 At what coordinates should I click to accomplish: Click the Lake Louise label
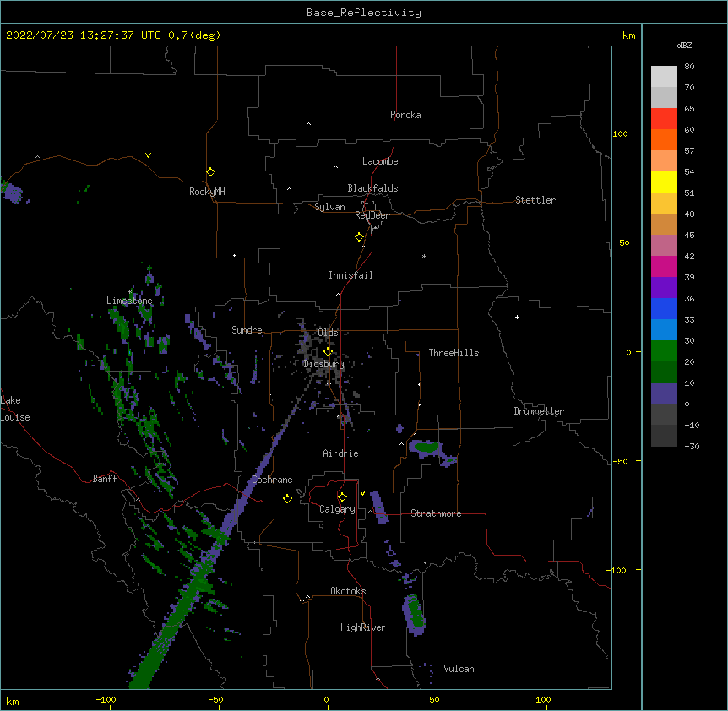click(x=15, y=409)
